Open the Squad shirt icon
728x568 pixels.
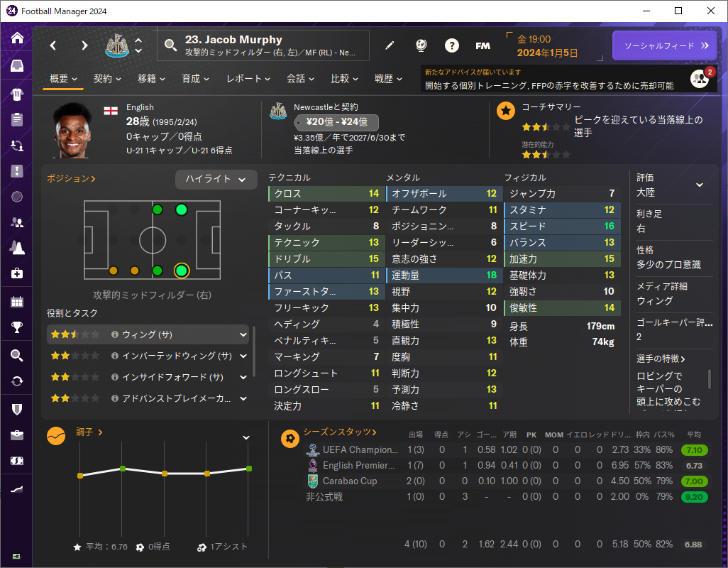tap(17, 94)
